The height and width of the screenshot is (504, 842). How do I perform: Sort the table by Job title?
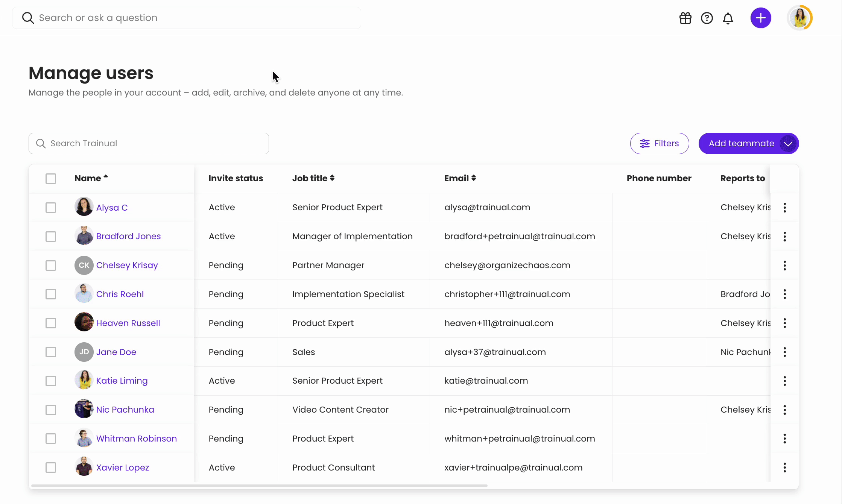(x=313, y=178)
